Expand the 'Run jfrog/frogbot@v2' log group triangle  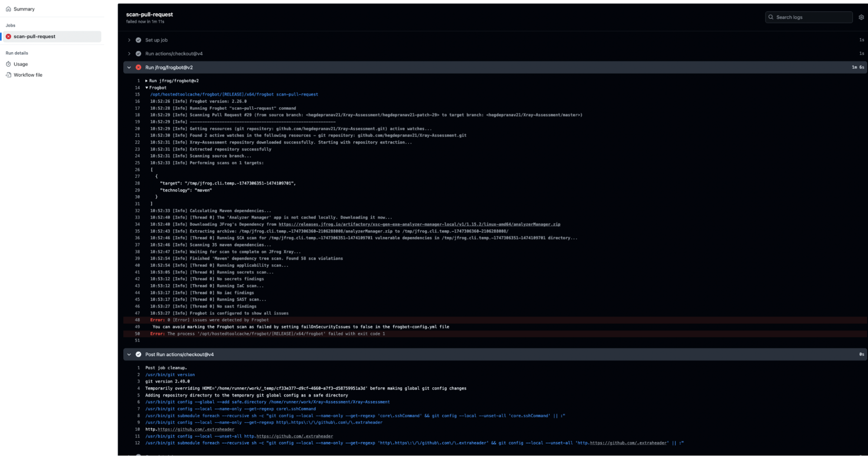(147, 81)
